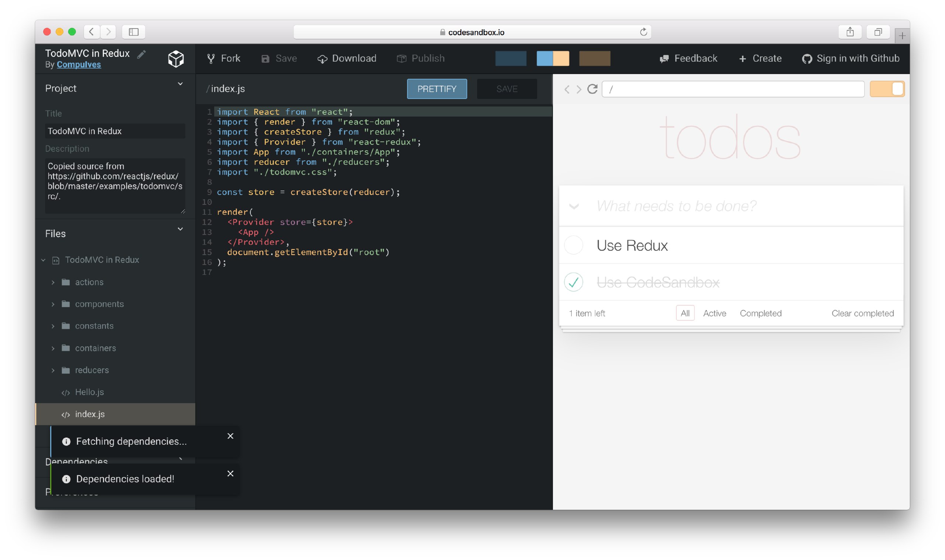The height and width of the screenshot is (560, 945).
Task: Toggle the orange preview switch
Action: pyautogui.click(x=887, y=89)
